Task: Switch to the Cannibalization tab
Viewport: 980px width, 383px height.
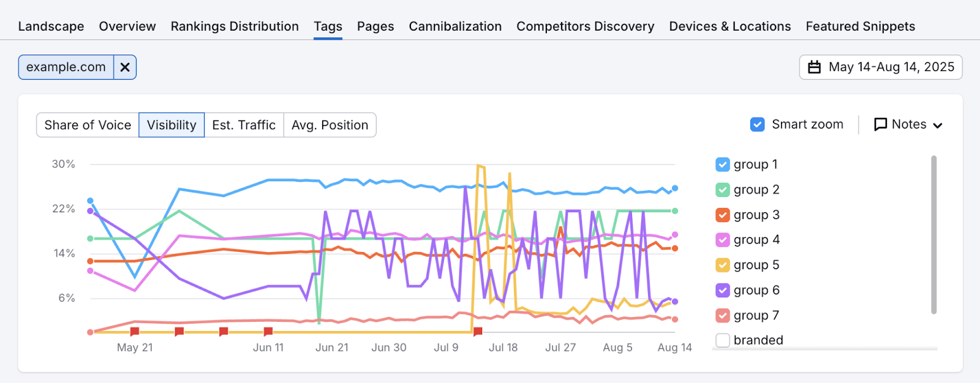Action: point(455,26)
